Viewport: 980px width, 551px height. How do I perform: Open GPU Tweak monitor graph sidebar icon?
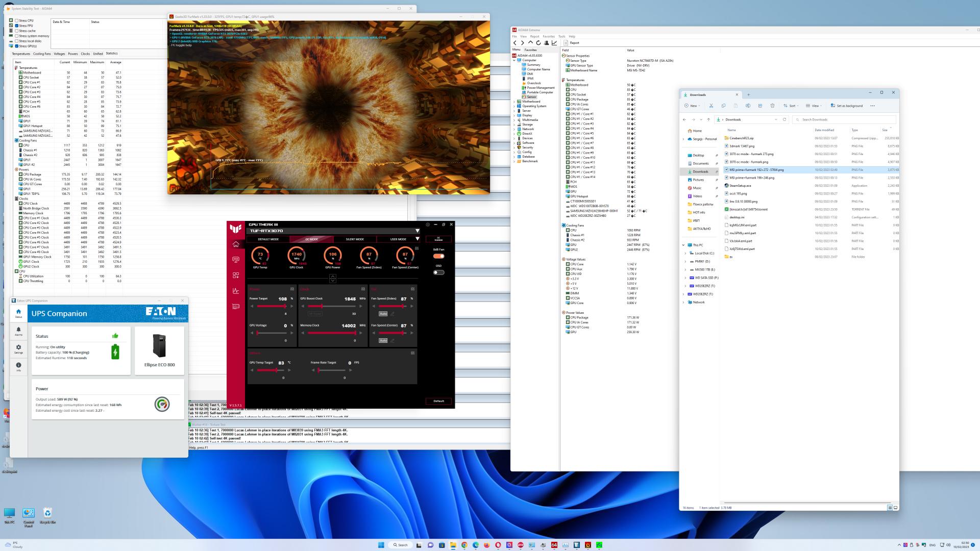(x=236, y=291)
